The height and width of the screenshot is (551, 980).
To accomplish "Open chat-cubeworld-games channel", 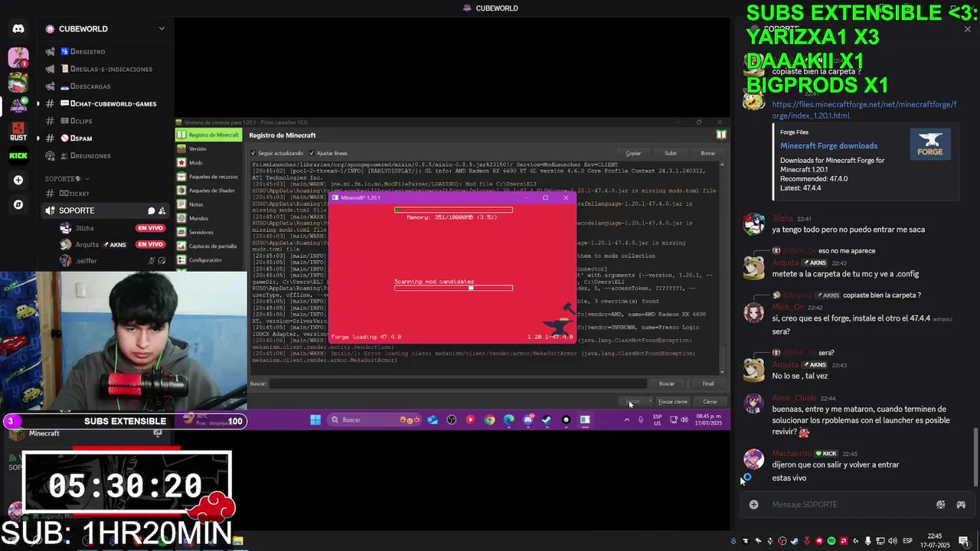I will pos(106,103).
